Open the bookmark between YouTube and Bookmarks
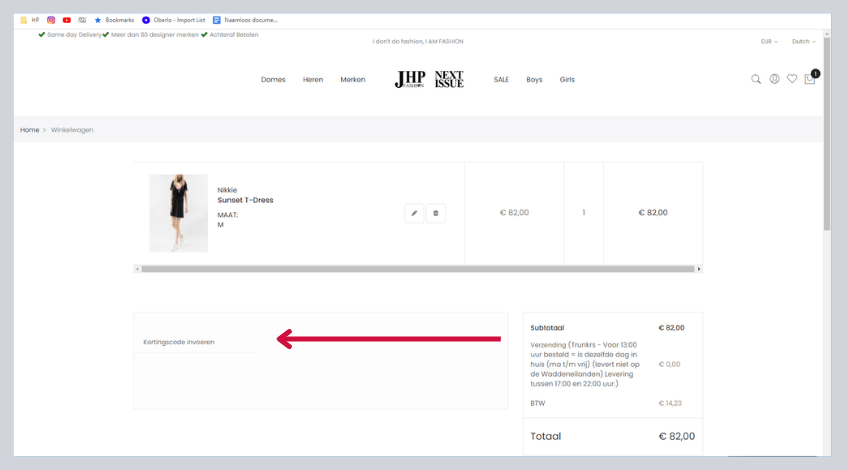This screenshot has height=470, width=847. (x=82, y=20)
